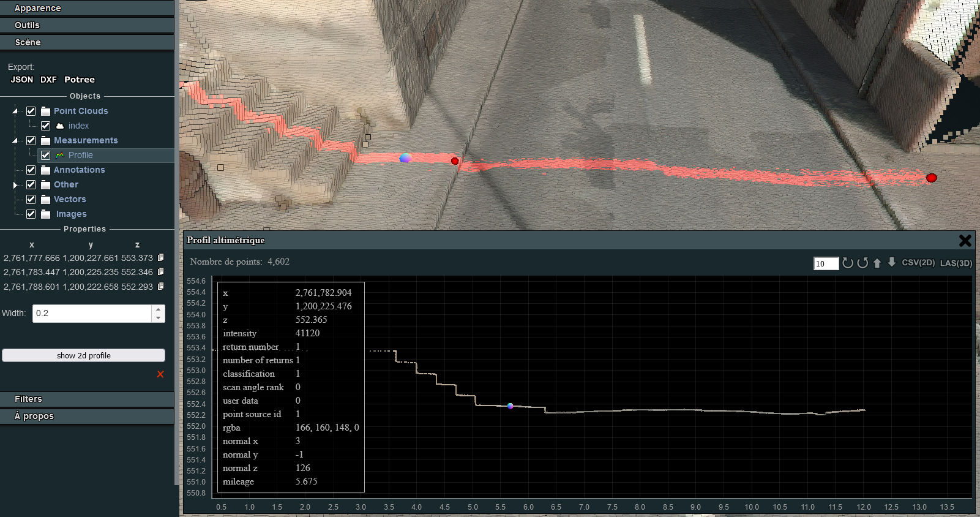
Task: Increase Width value with stepper up arrow
Action: pyautogui.click(x=159, y=309)
